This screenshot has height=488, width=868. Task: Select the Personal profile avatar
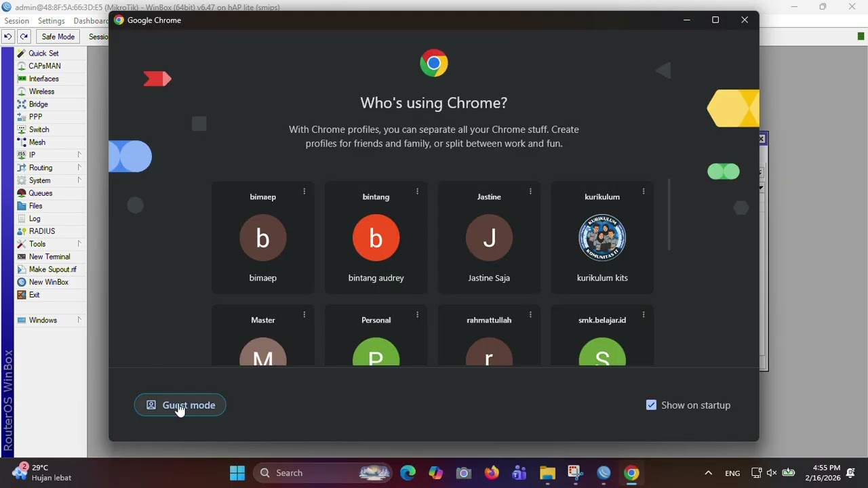(x=376, y=352)
